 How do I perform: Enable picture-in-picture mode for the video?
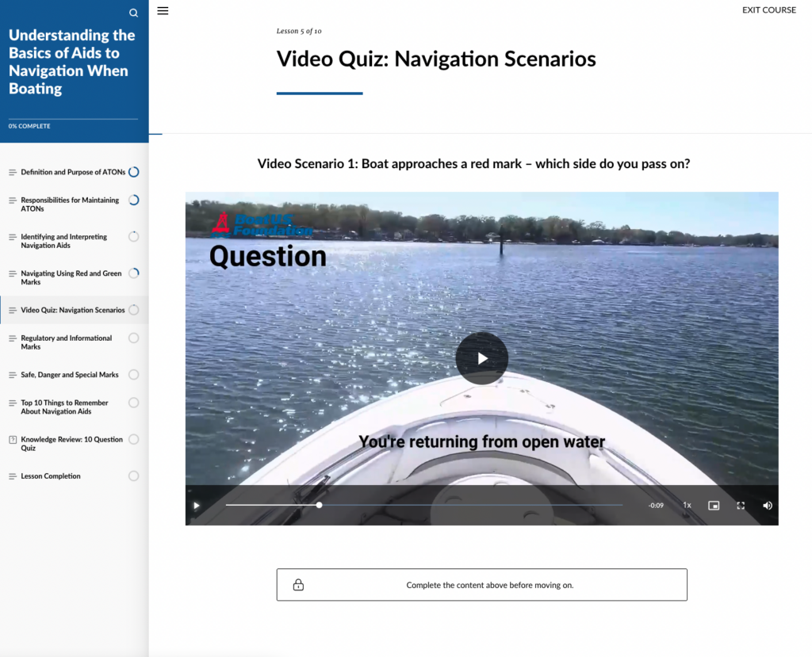[714, 506]
